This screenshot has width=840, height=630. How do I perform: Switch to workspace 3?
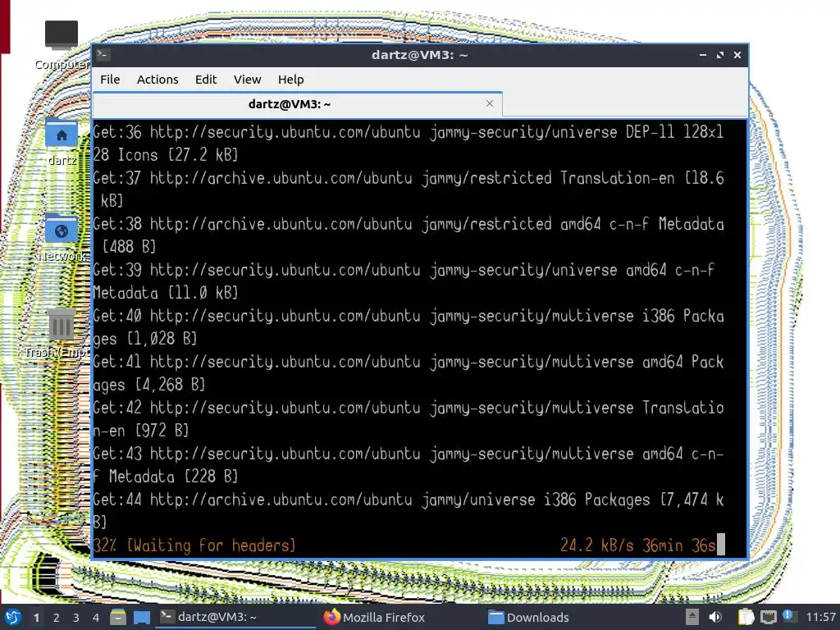click(x=76, y=618)
